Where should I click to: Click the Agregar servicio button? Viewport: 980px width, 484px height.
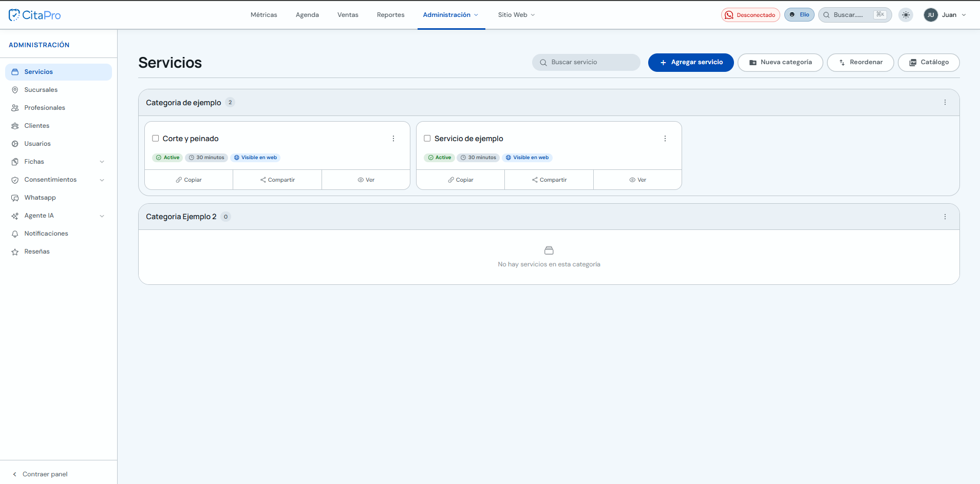(691, 63)
